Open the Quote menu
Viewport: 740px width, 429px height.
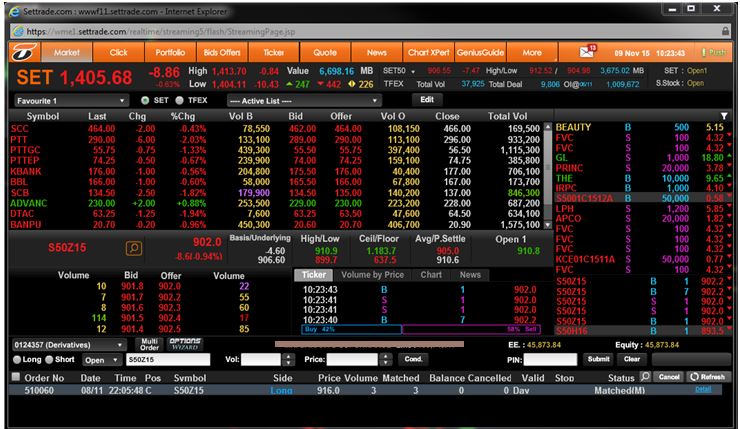(325, 52)
